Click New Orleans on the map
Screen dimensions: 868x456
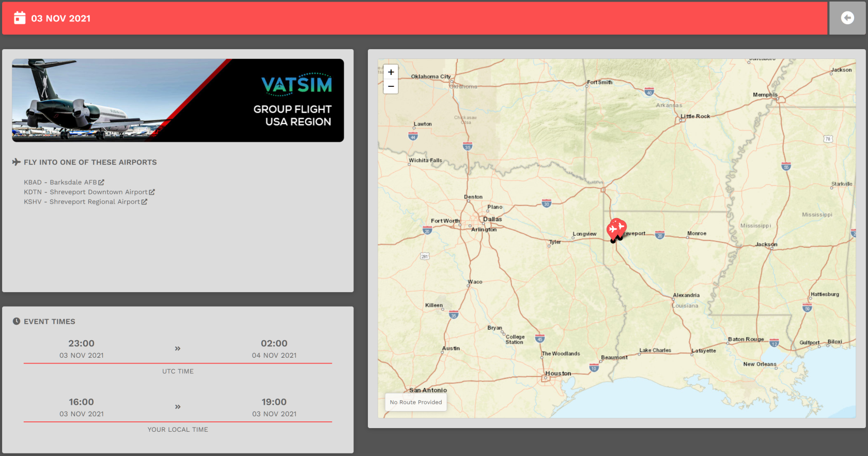pyautogui.click(x=760, y=364)
